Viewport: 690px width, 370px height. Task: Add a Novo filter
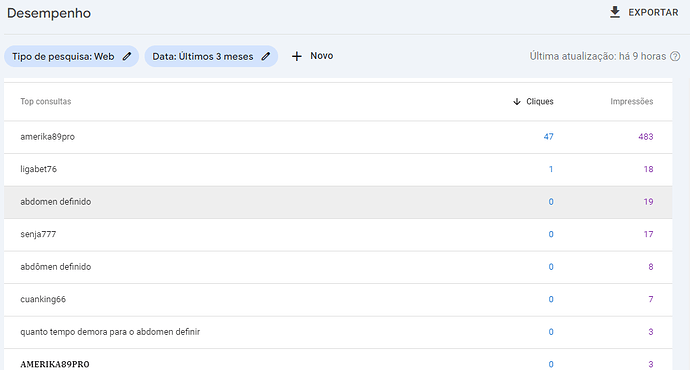322,56
